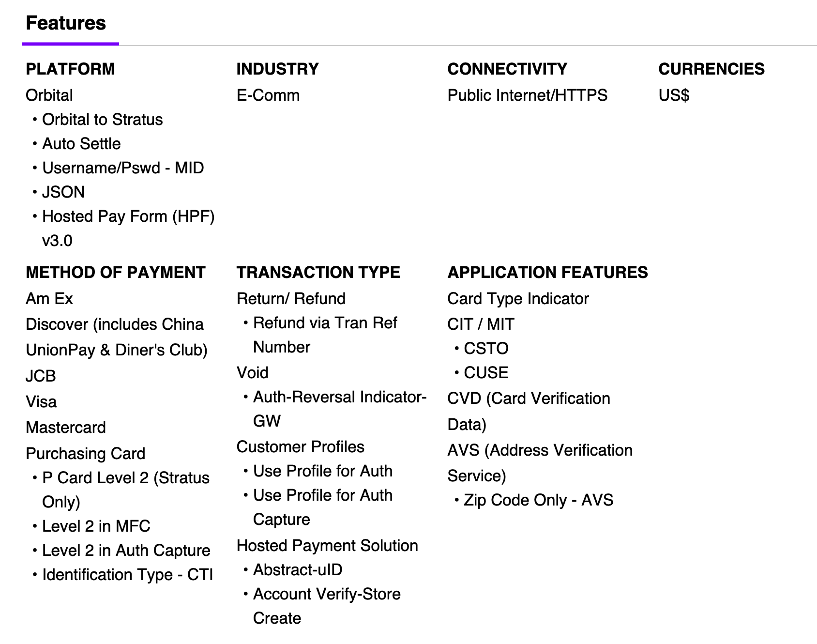
Task: Click Zip Code Only - AVS item
Action: coord(539,500)
